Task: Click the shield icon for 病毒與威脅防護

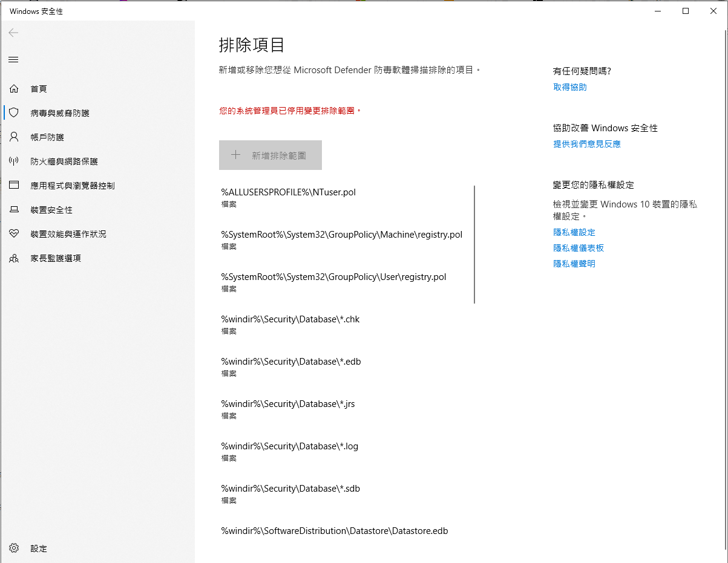Action: pyautogui.click(x=14, y=113)
